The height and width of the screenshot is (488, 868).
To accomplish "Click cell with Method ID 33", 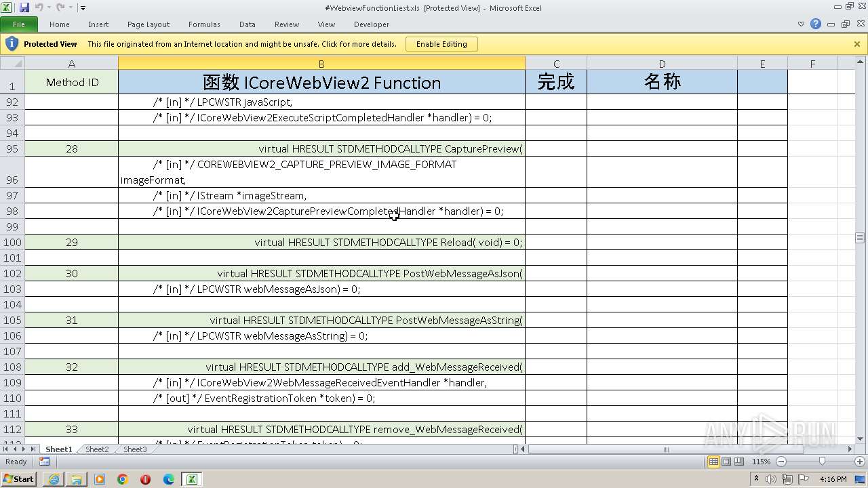I will (x=72, y=429).
